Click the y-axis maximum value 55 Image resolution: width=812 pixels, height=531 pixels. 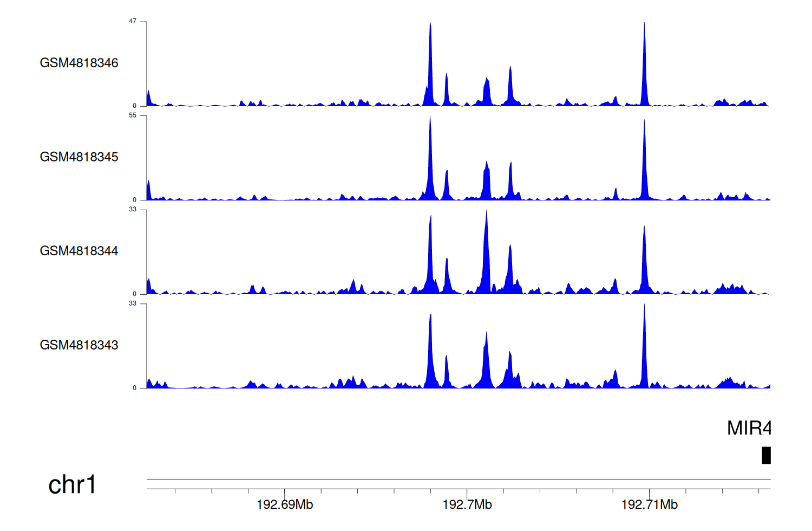(133, 115)
